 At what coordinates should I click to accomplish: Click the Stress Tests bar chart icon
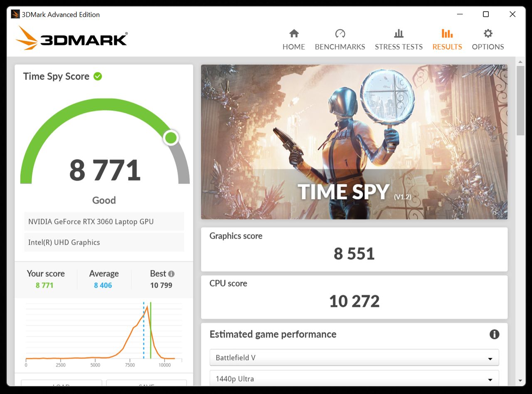(399, 33)
